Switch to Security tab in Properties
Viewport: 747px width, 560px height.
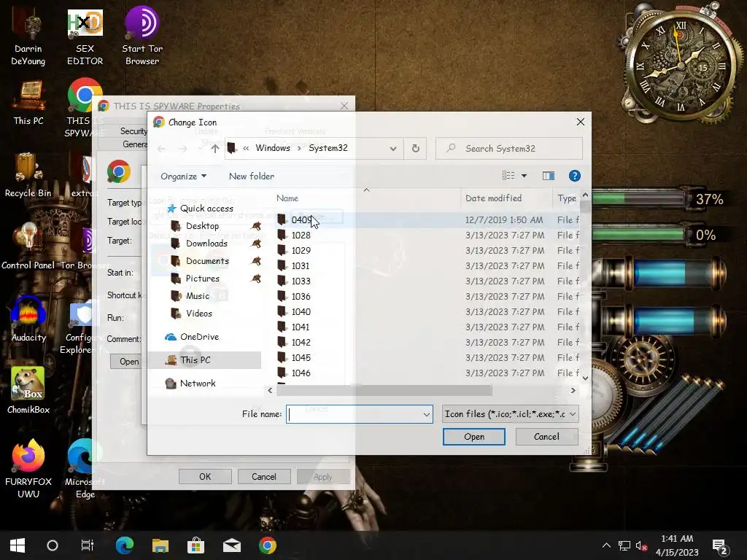pyautogui.click(x=133, y=131)
